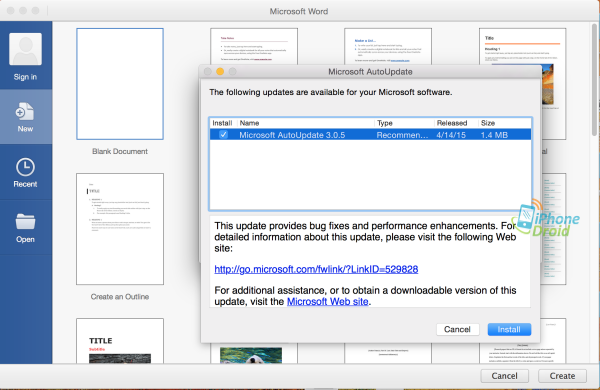Open the Recent documents clock icon
This screenshot has width=600, height=390.
pyautogui.click(x=25, y=167)
